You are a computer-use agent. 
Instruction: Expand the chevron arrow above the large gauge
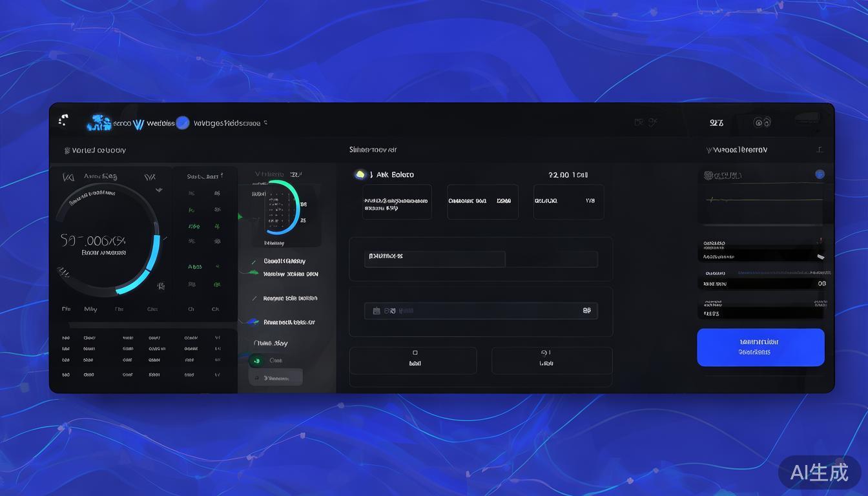(x=159, y=191)
